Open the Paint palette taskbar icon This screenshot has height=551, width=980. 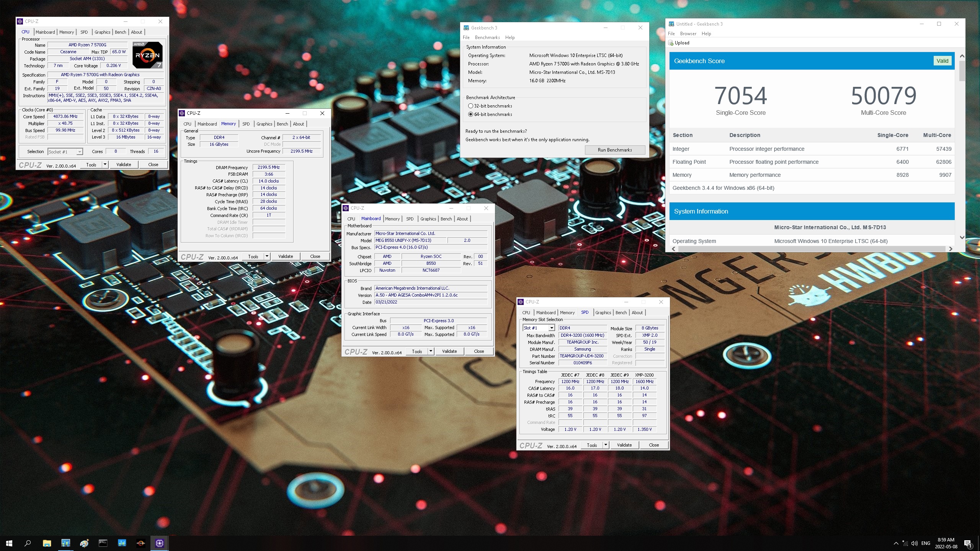click(84, 543)
